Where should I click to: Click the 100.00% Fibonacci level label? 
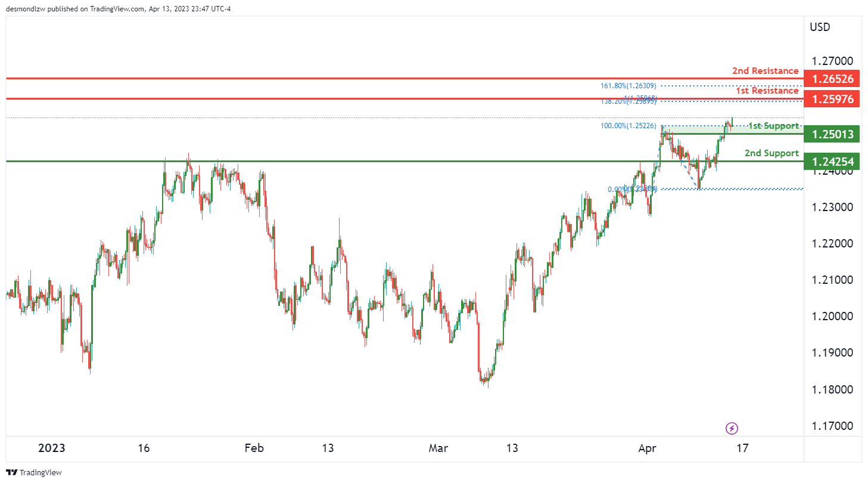point(629,126)
